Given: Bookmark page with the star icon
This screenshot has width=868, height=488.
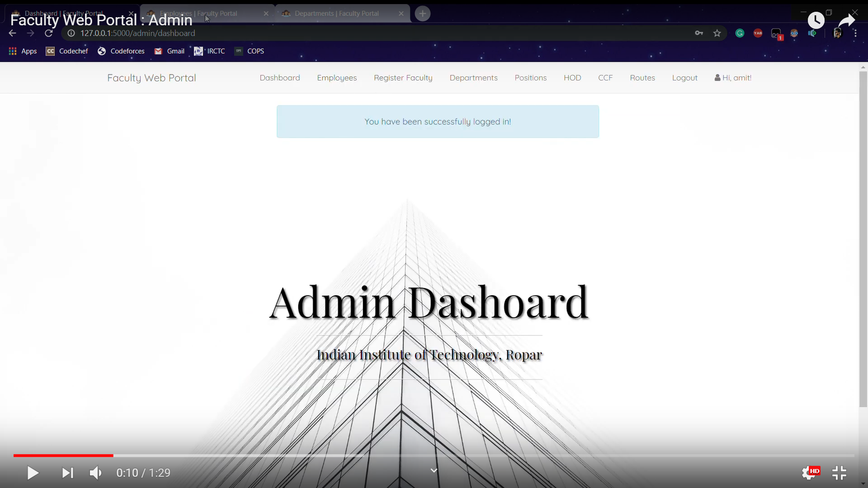Looking at the screenshot, I should pos(717,33).
